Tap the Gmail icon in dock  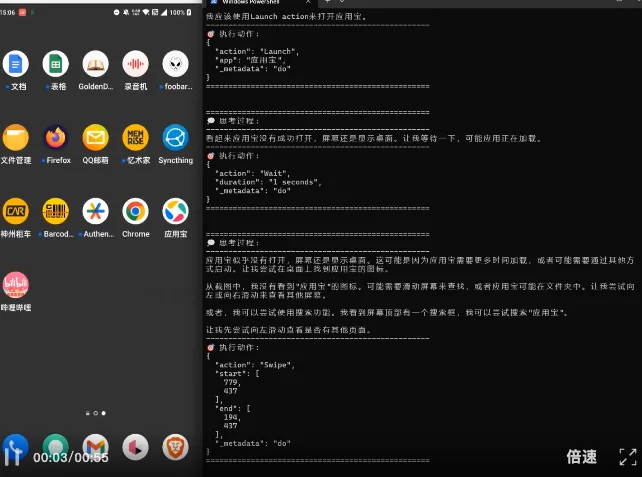95,446
